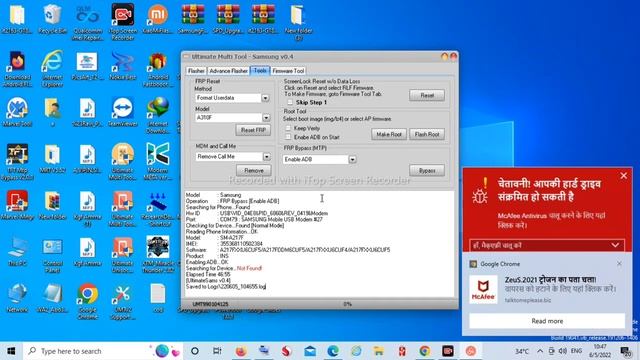640x360 pixels.
Task: Open the Model A310F dropdown arrow
Action: [x=266, y=118]
